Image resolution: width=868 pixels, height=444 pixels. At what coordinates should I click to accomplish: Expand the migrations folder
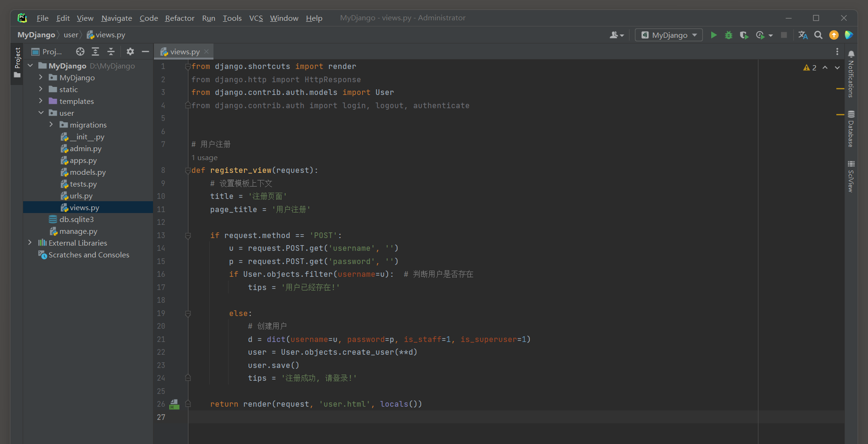coord(51,125)
